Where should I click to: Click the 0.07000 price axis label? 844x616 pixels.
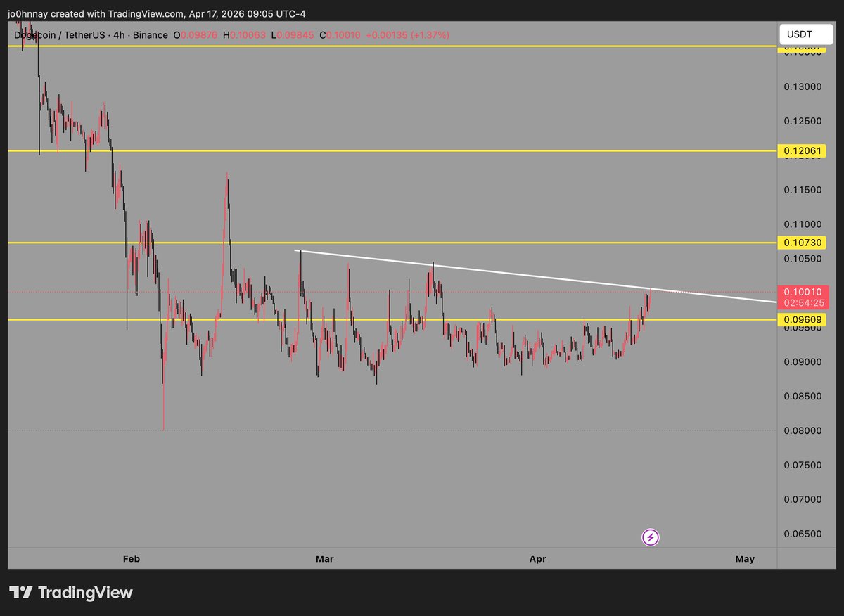coord(804,499)
